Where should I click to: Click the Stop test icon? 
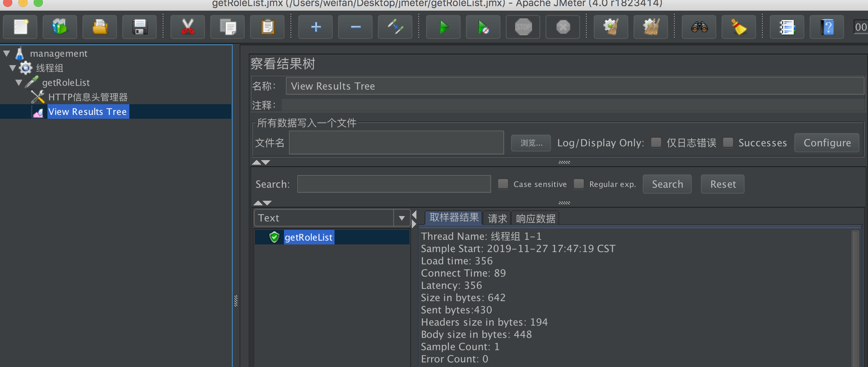click(523, 27)
